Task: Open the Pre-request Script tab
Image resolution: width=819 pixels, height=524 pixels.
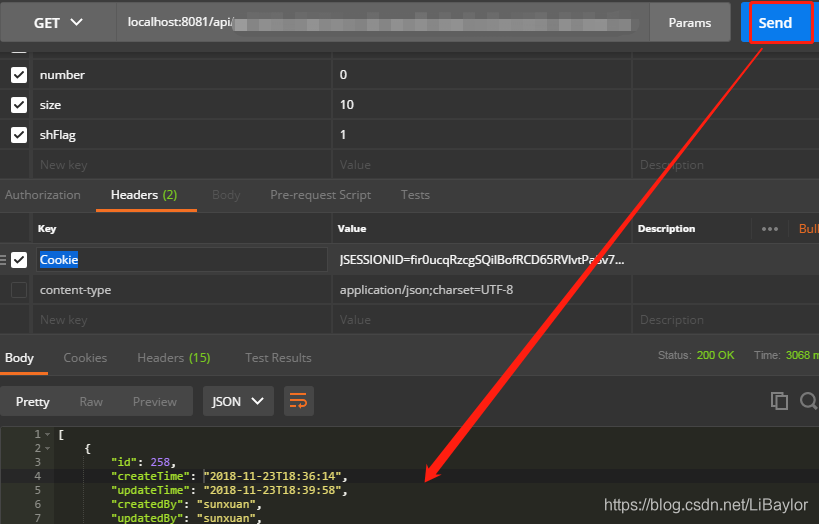Action: coord(321,195)
